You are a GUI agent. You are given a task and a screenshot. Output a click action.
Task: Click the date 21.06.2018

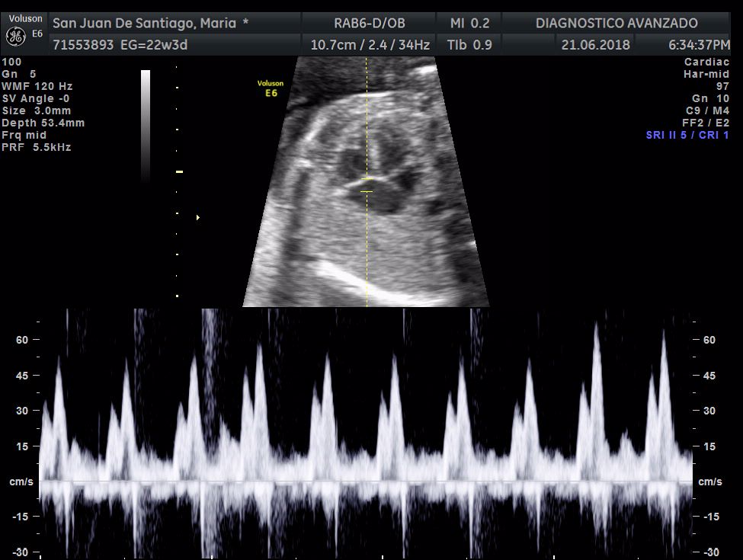click(x=595, y=45)
